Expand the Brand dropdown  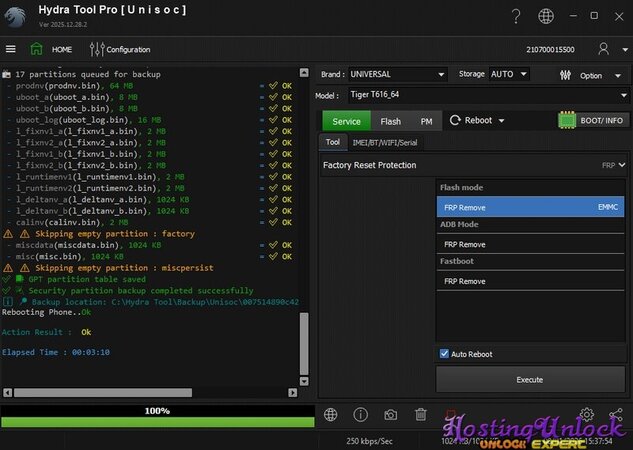point(398,74)
